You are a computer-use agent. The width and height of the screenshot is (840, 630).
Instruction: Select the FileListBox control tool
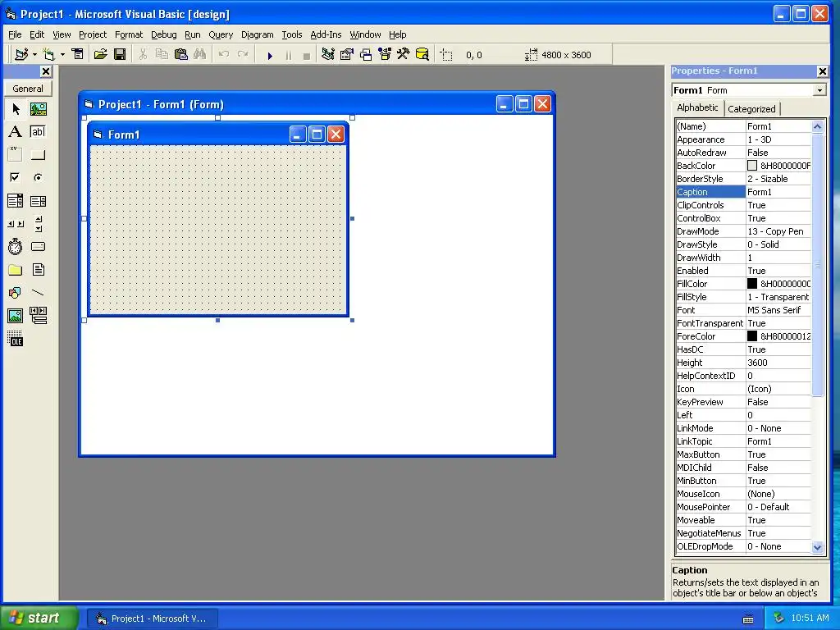[x=38, y=269]
